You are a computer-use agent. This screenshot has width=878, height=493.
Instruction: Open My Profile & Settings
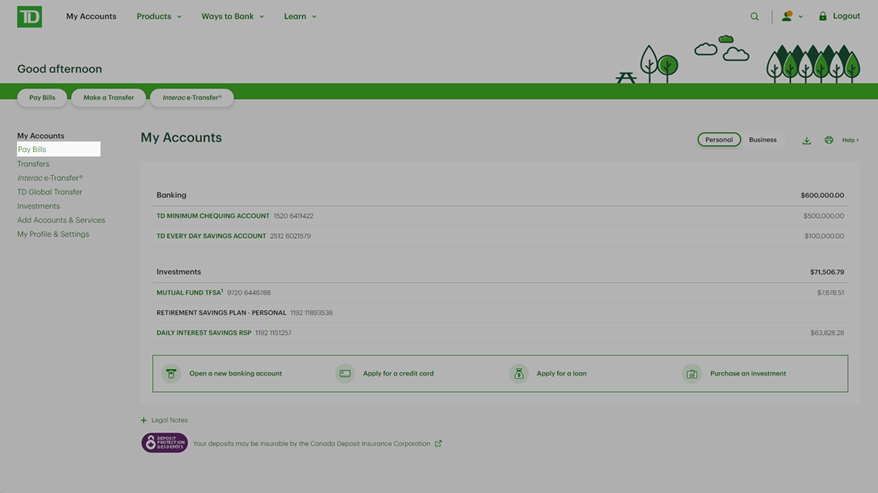[53, 234]
